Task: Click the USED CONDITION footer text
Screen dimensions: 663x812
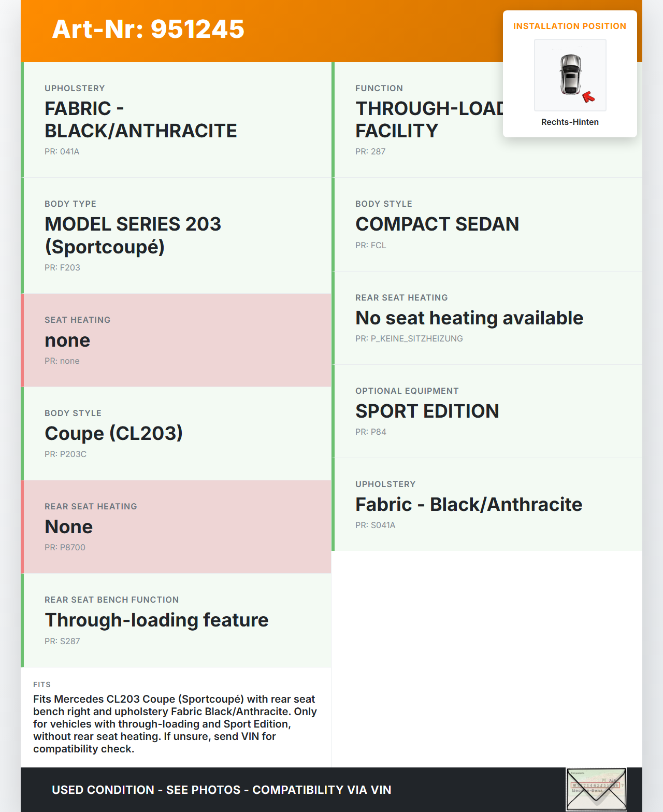Action: tap(222, 790)
